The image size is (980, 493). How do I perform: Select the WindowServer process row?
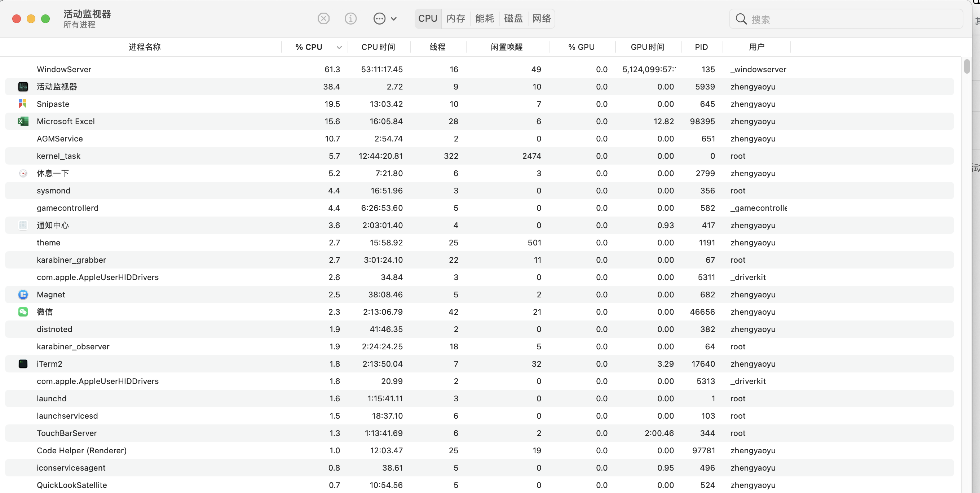479,69
